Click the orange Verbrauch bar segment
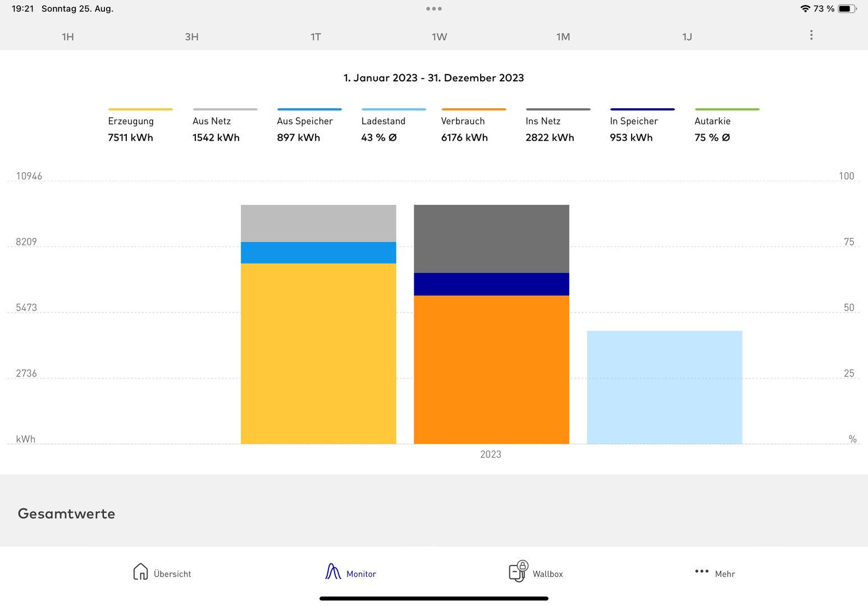Screen dimensions: 868x606 pos(491,370)
